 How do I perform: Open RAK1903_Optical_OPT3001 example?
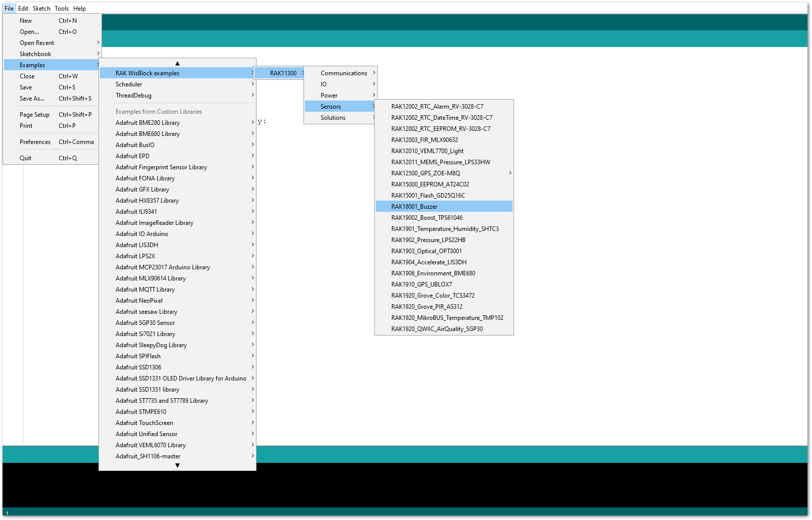[444, 251]
